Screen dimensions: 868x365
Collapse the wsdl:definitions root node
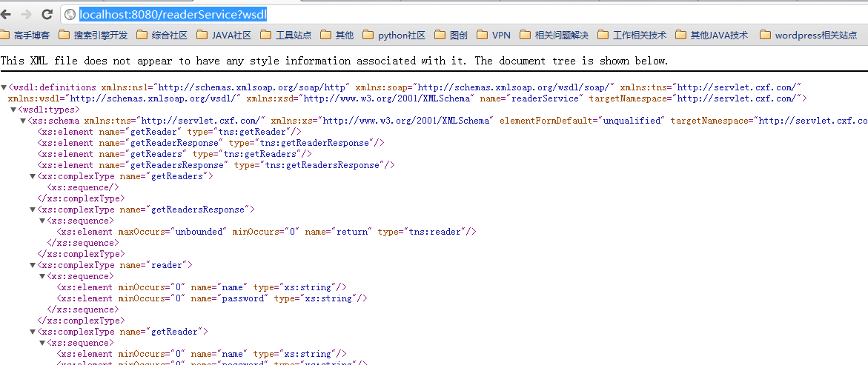coord(4,87)
